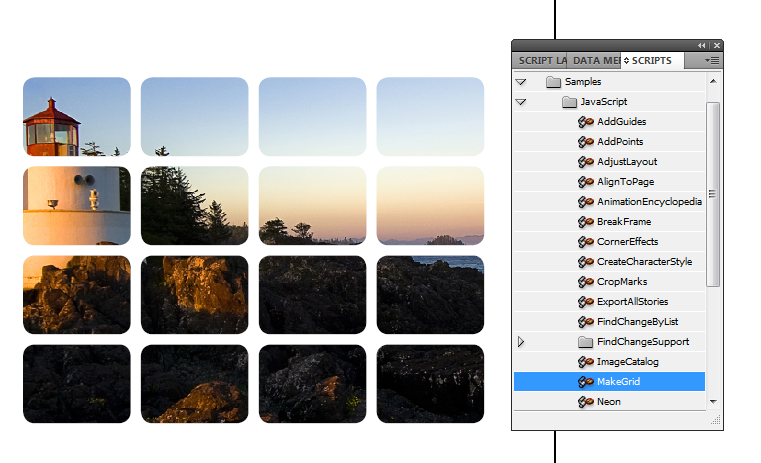This screenshot has width=761, height=463.
Task: Open the Scripts panel flyout menu
Action: click(x=711, y=61)
